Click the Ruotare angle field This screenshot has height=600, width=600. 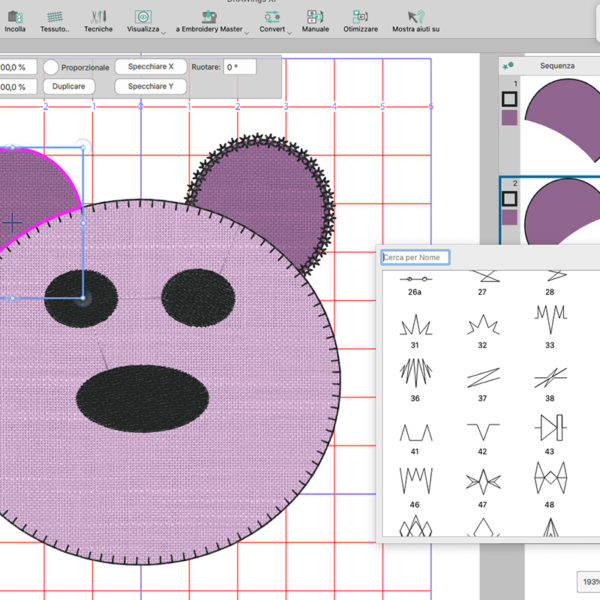(x=240, y=67)
